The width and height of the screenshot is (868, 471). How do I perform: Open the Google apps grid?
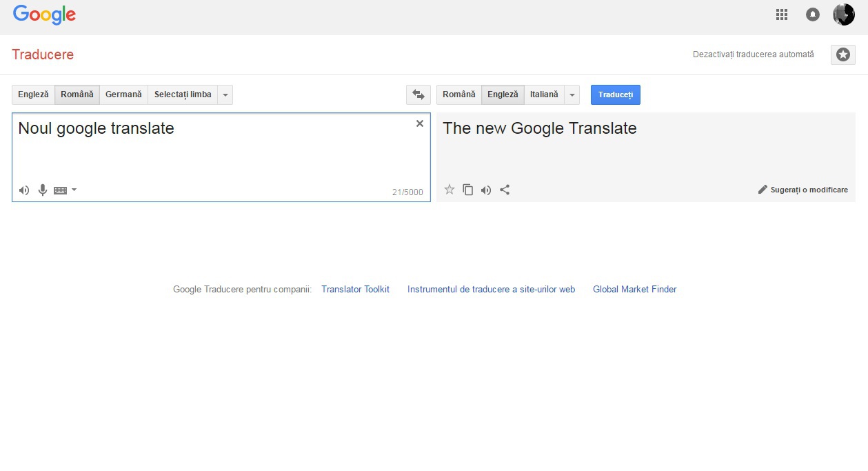coord(782,14)
